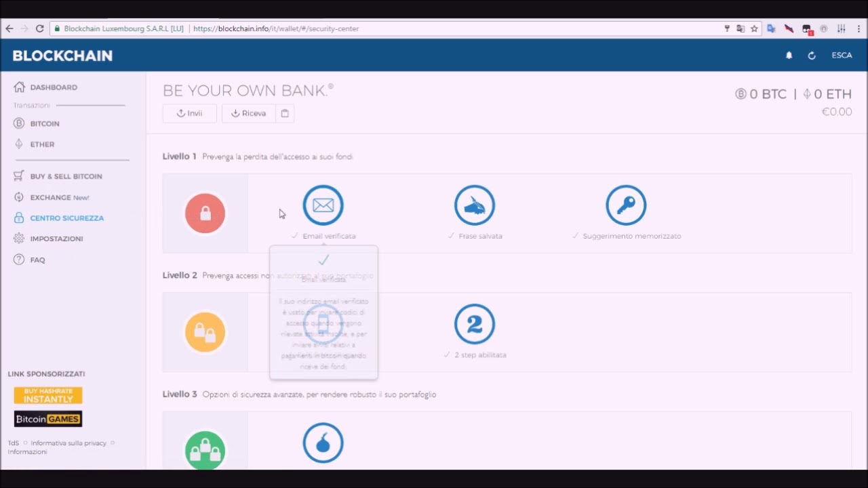This screenshot has height=488, width=868.
Task: Open the Informazioni link
Action: point(27,452)
